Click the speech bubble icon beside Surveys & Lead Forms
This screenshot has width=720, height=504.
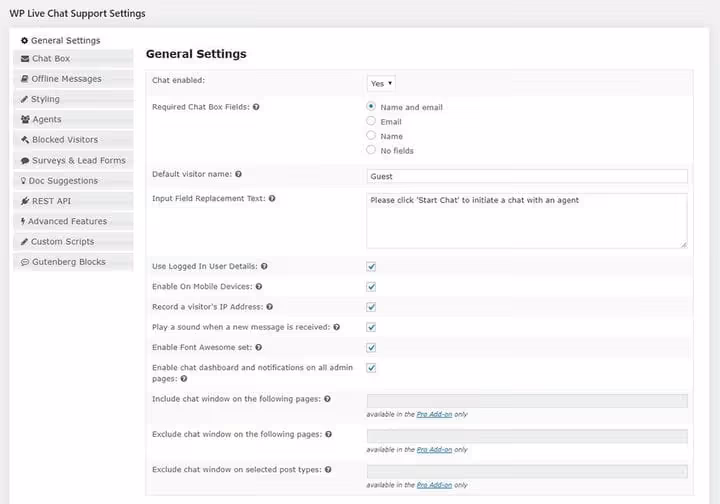[x=25, y=161]
